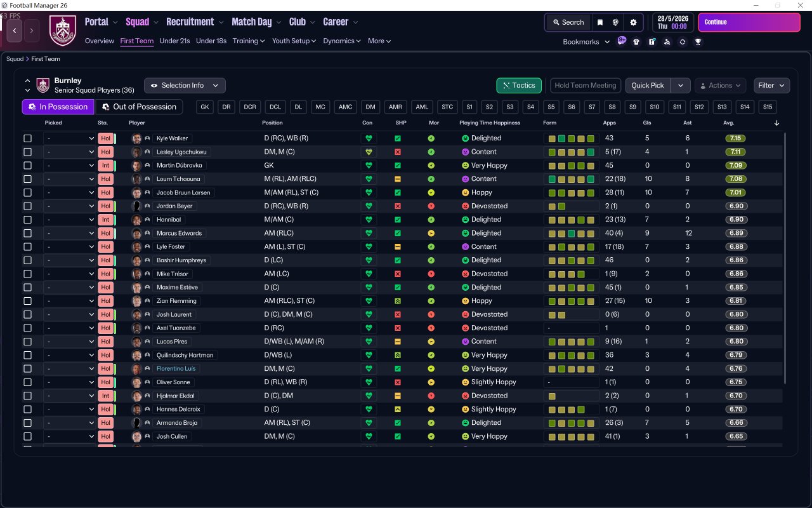This screenshot has height=508, width=812.
Task: Tick the checkbox for Kyle Walker
Action: point(27,138)
